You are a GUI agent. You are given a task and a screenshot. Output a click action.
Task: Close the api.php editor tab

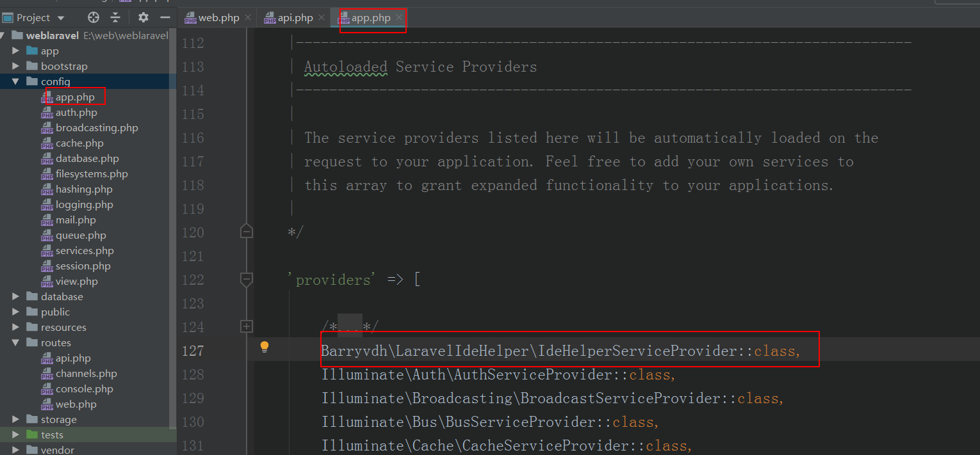[x=322, y=18]
